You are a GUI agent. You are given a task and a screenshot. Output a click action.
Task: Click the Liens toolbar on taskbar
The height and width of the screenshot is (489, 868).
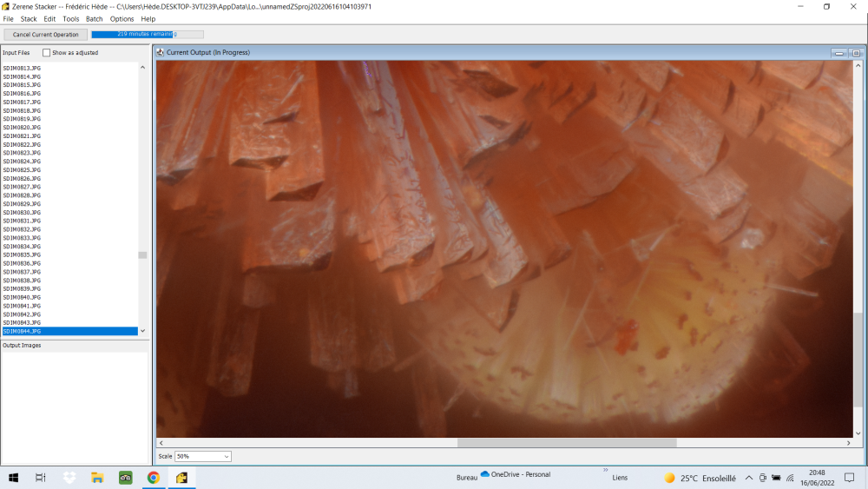click(620, 478)
